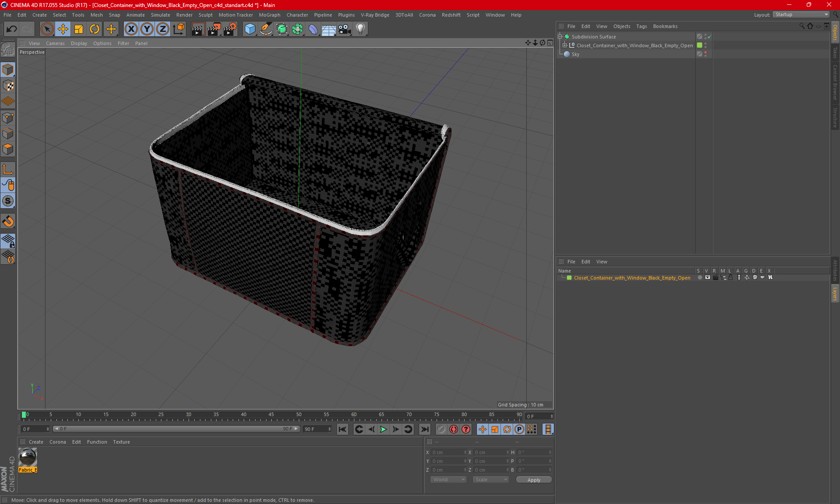This screenshot has width=840, height=504.
Task: Switch to Points mode
Action: click(x=8, y=118)
